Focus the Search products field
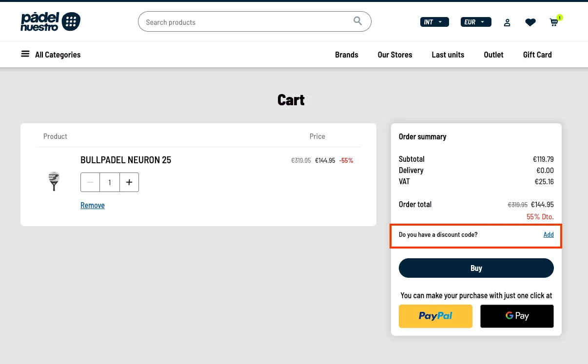Viewport: 588px width, 364px height. pyautogui.click(x=255, y=22)
